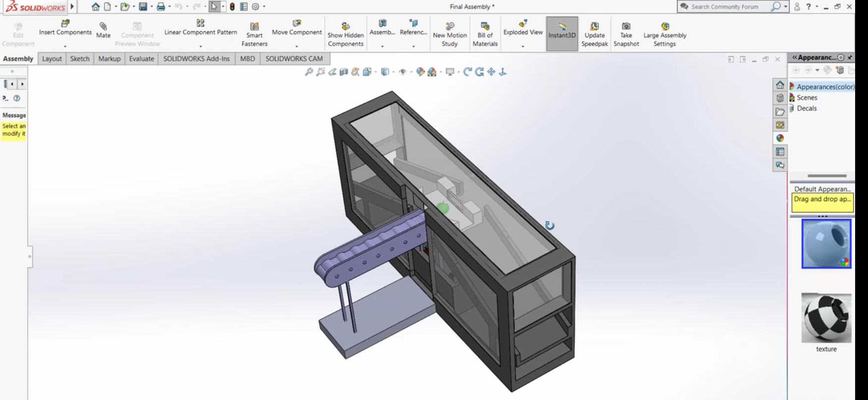This screenshot has width=868, height=400.
Task: Expand the Open file dropdown arrow
Action: click(x=134, y=6)
